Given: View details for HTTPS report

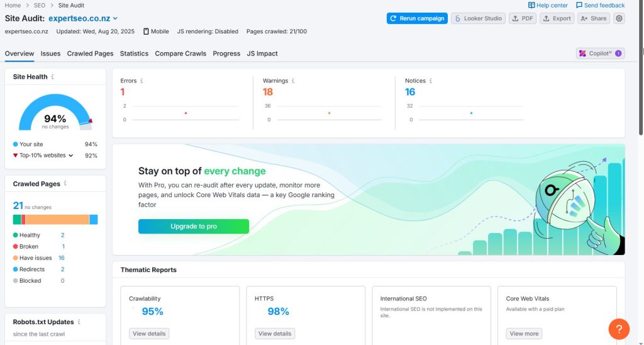Looking at the screenshot, I should pos(275,334).
